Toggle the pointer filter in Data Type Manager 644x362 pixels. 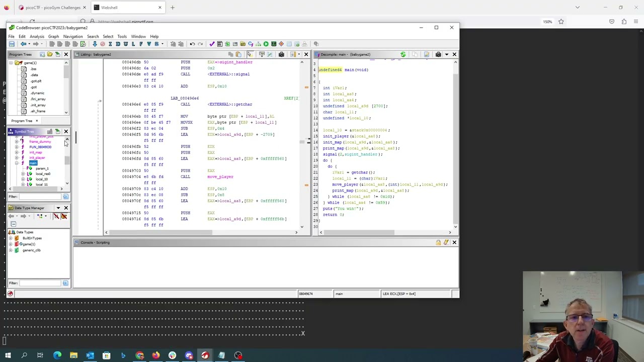click(x=64, y=216)
